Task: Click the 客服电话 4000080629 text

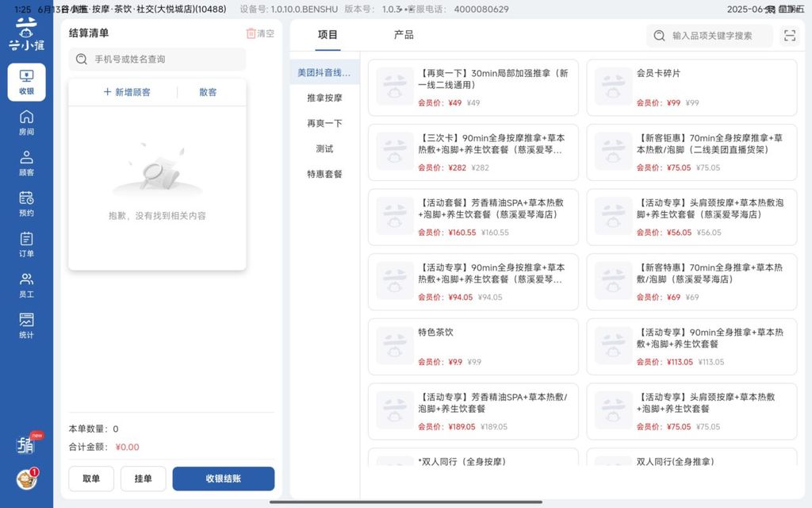Action: click(458, 10)
